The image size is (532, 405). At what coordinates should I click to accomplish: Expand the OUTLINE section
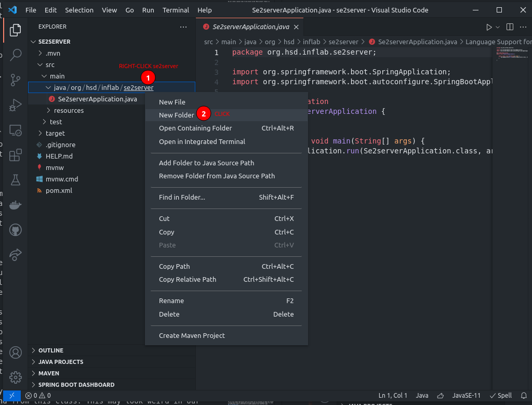(x=112, y=350)
